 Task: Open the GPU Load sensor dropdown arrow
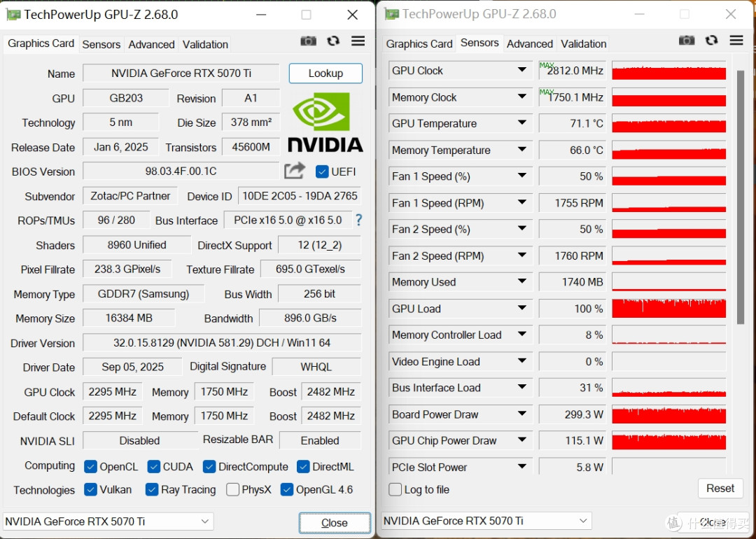click(521, 309)
